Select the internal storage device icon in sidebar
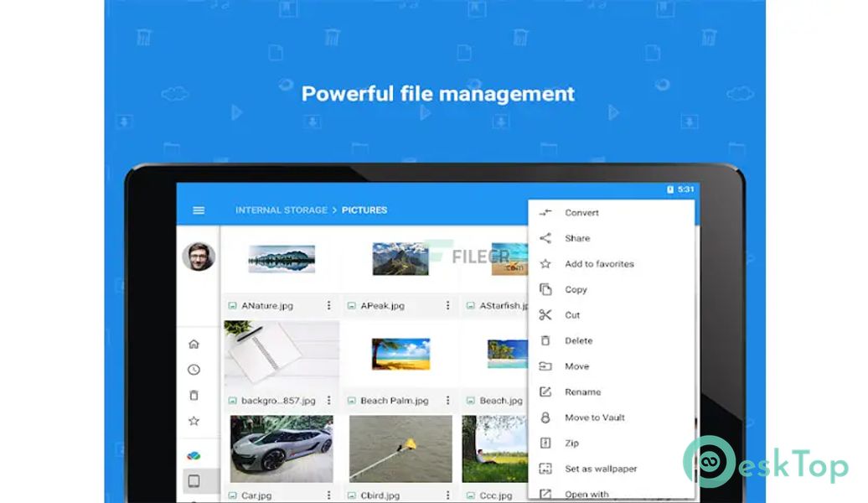 pos(194,481)
